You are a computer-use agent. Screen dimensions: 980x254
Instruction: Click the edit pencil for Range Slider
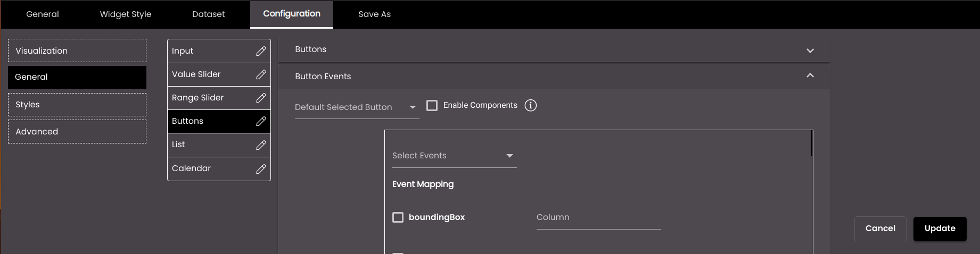tap(261, 98)
